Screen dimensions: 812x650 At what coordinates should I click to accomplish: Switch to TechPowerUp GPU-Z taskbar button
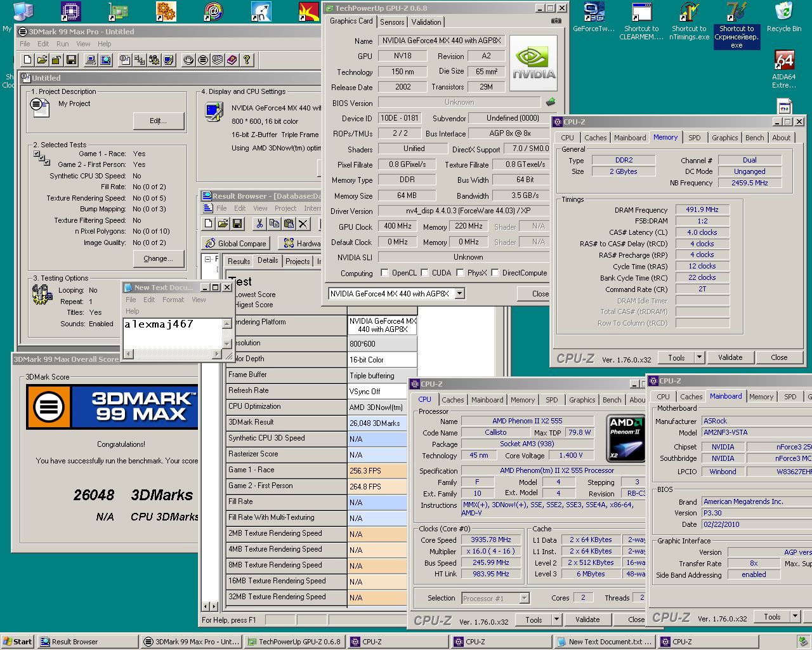pyautogui.click(x=294, y=642)
